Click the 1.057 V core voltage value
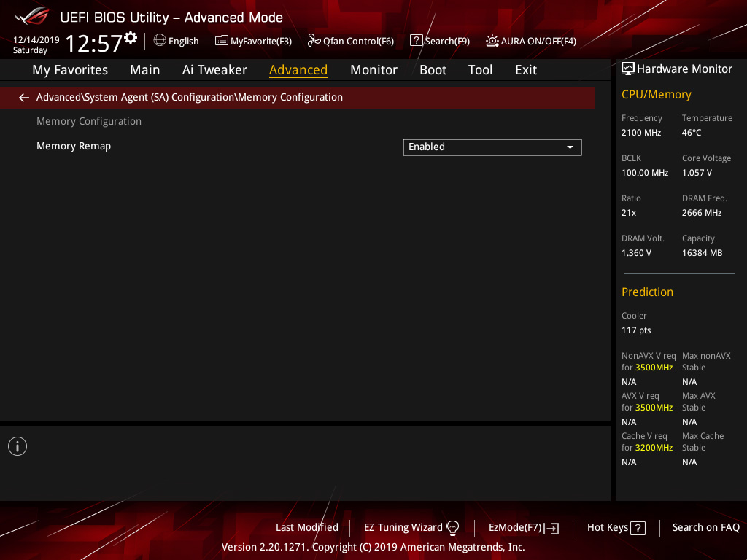 point(697,173)
